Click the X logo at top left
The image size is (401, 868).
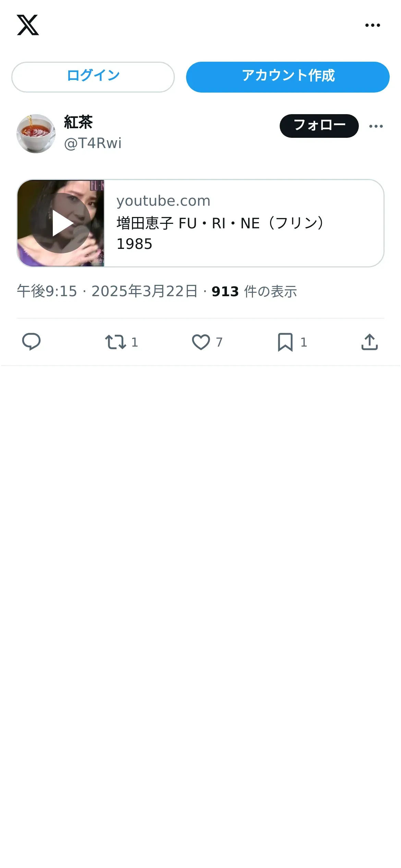coord(28,25)
